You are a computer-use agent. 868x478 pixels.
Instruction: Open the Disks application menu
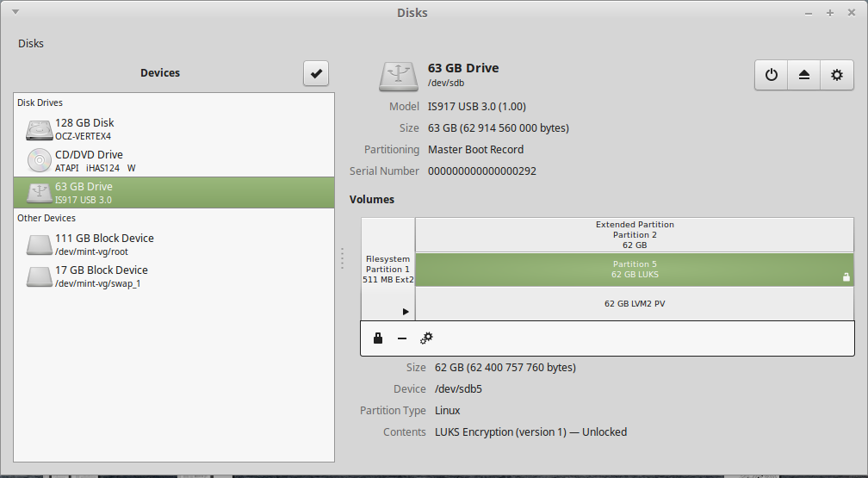[x=30, y=43]
